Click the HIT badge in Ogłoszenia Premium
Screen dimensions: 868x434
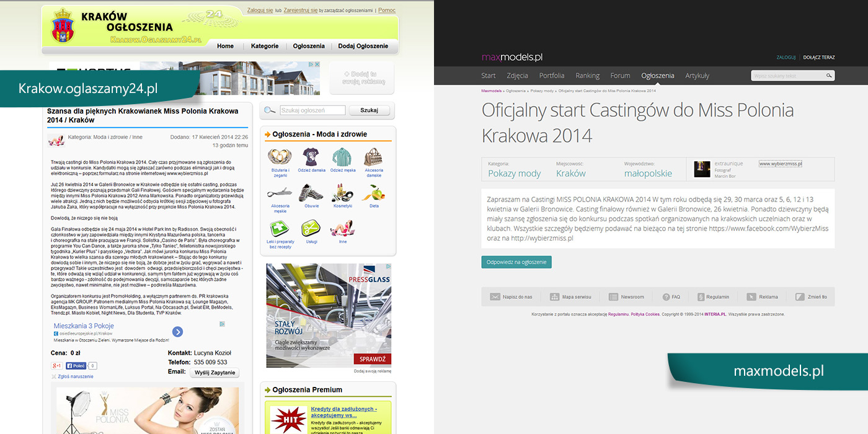coord(289,419)
